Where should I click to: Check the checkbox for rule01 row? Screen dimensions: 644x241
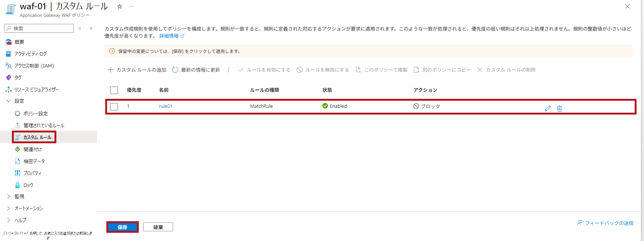click(114, 107)
